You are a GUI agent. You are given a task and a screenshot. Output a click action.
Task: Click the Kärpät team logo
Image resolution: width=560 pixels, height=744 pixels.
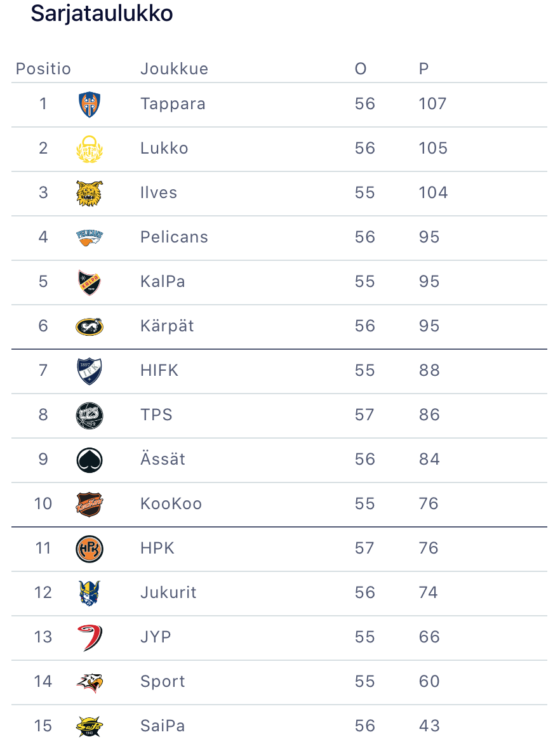(89, 327)
